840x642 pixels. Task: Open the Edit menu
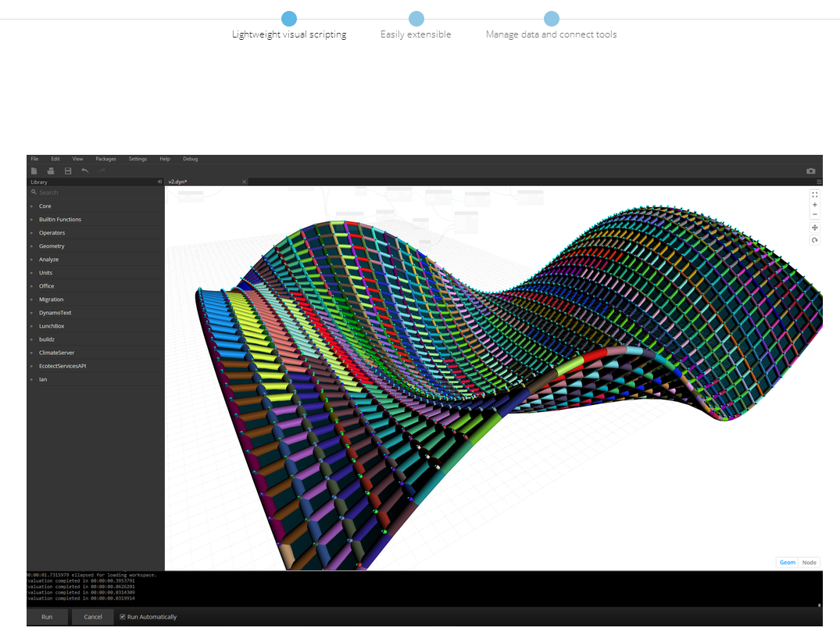[x=55, y=160]
